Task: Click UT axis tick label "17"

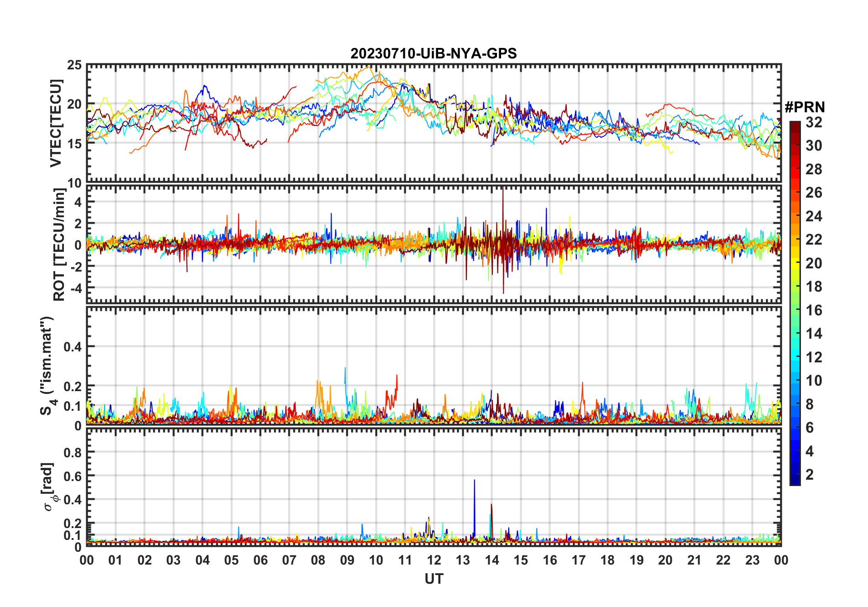Action: coord(579,560)
